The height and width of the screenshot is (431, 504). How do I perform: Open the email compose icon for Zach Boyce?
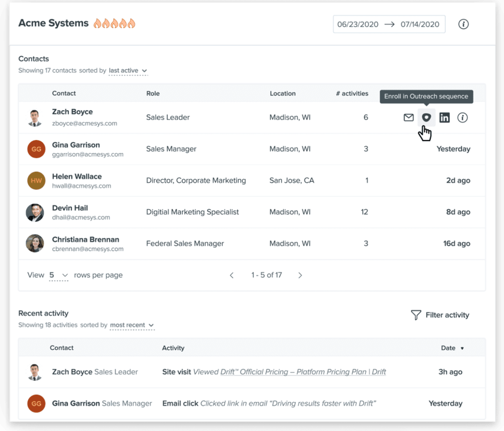coord(408,117)
